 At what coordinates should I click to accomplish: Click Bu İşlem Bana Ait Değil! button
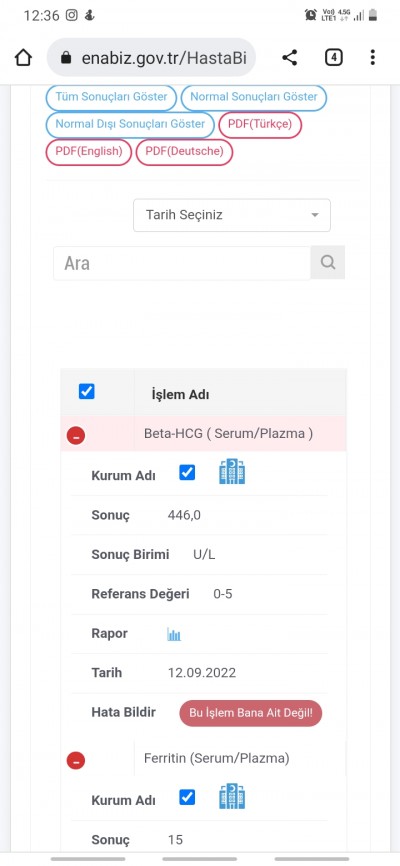[251, 713]
